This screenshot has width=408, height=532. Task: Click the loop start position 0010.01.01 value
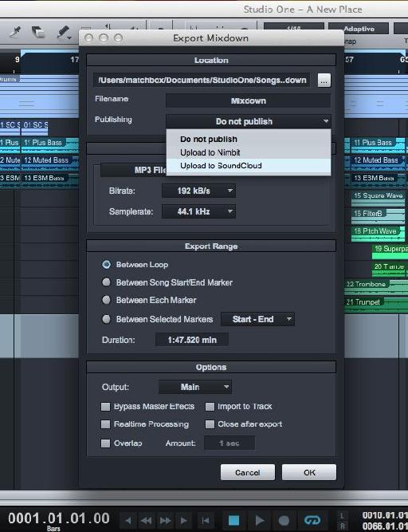click(x=385, y=515)
